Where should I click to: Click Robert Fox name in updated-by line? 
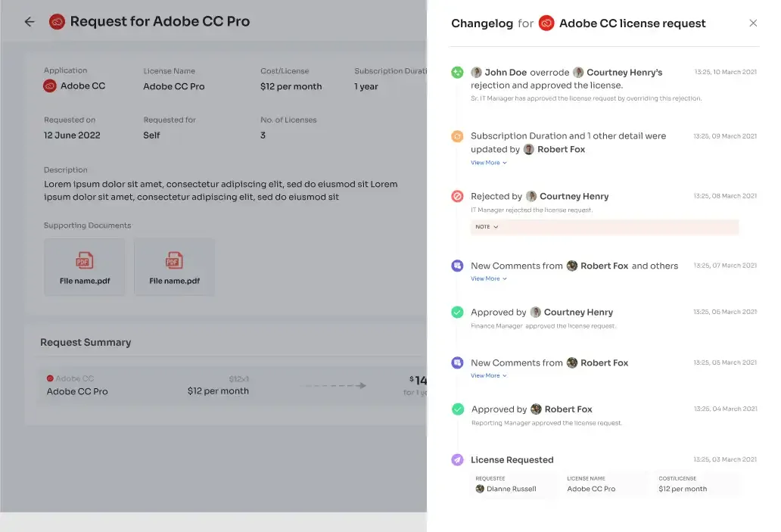[x=562, y=149]
